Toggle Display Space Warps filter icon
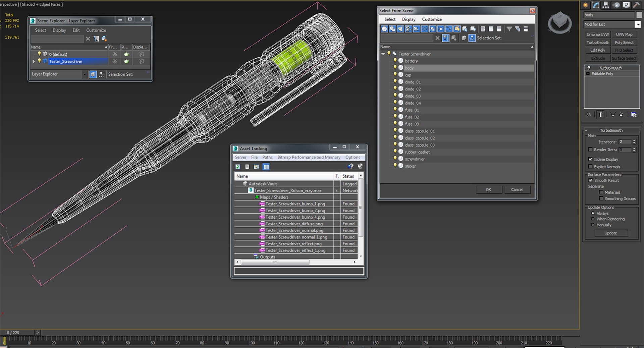 [x=425, y=29]
